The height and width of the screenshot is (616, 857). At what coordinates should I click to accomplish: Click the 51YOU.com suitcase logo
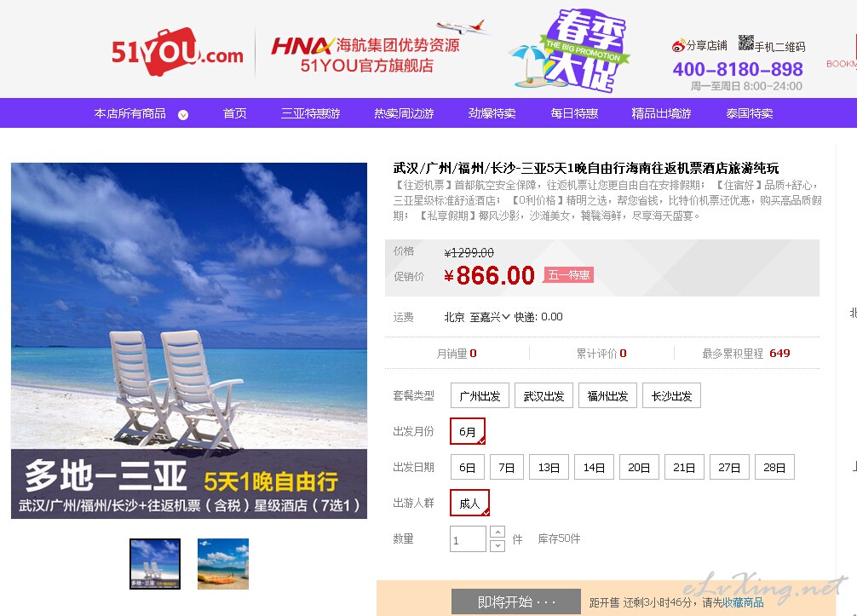(177, 52)
